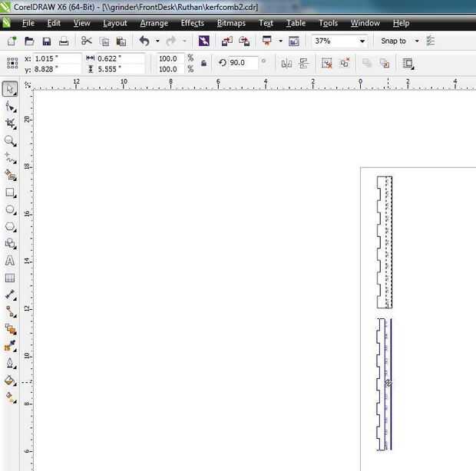Select the Polygon tool
This screenshot has height=471, width=476.
tap(10, 226)
